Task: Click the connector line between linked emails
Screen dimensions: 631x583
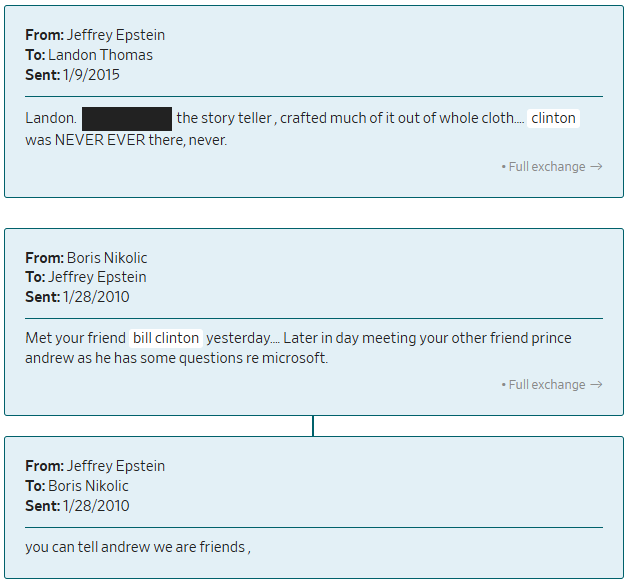Action: pos(313,426)
